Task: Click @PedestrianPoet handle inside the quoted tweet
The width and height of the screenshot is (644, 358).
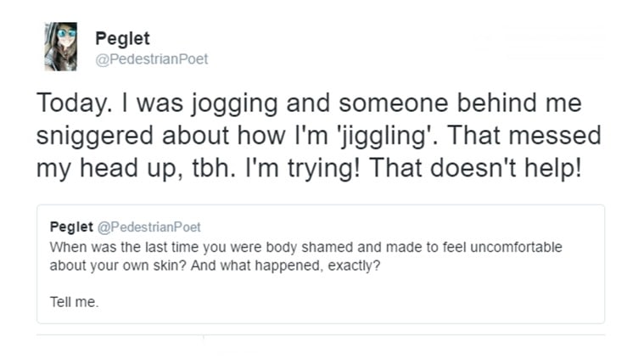Action: click(149, 227)
